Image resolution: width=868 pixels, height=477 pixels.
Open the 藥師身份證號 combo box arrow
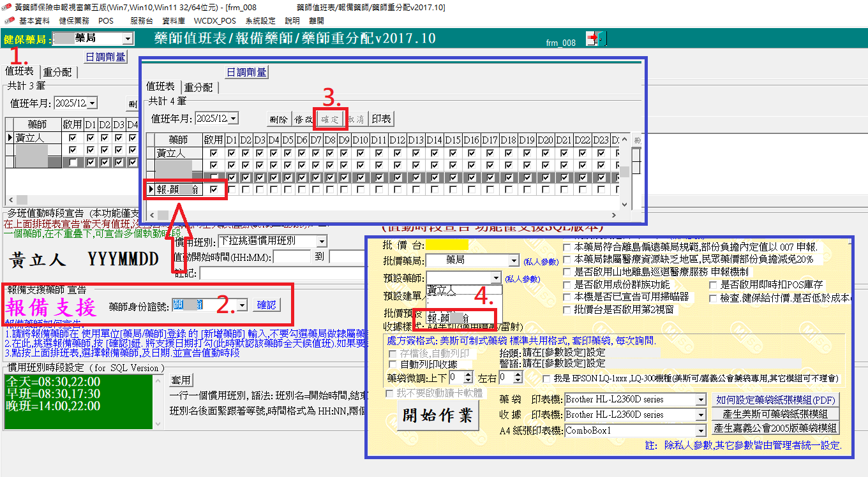click(241, 305)
